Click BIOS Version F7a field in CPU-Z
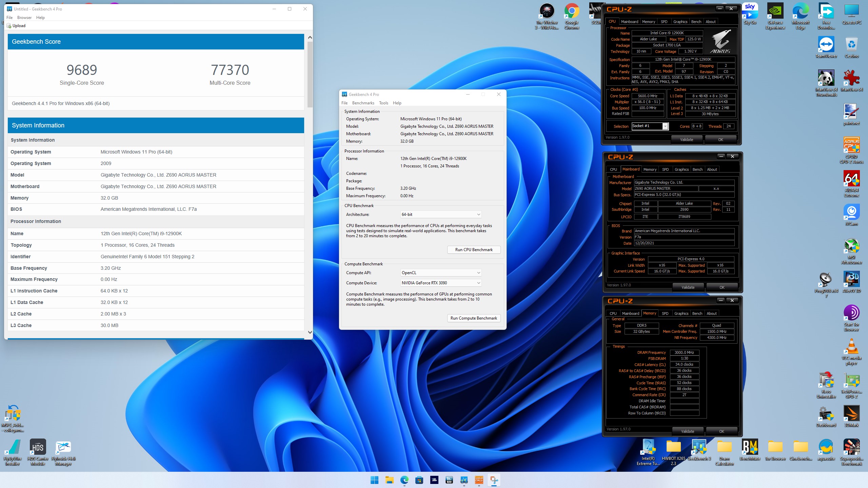Viewport: 868px width, 488px height. (684, 237)
